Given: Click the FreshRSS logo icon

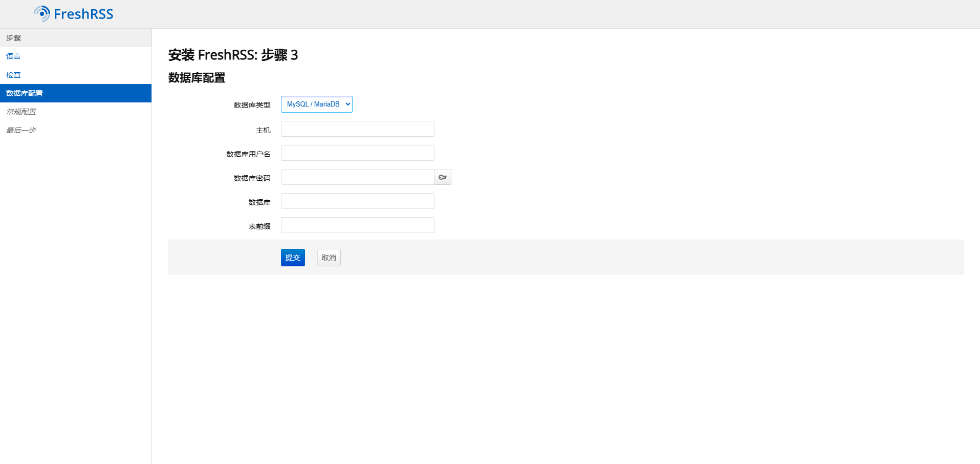Looking at the screenshot, I should (x=42, y=14).
